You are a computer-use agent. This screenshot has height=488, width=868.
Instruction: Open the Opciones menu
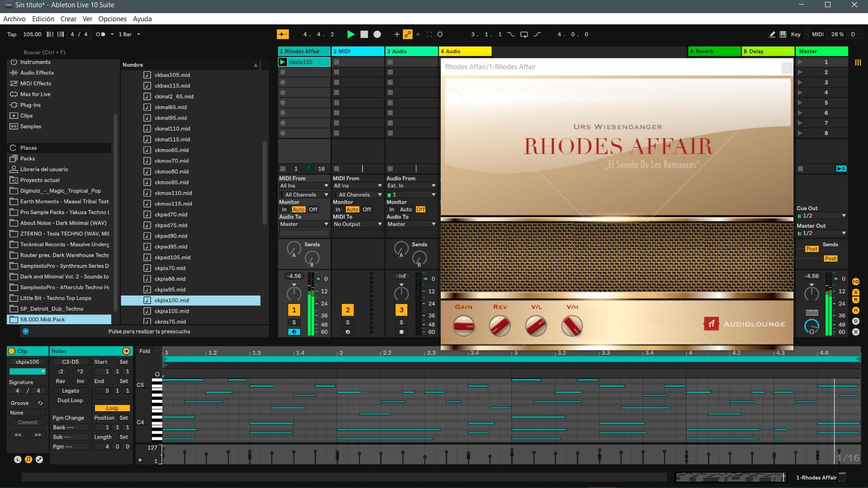click(113, 19)
